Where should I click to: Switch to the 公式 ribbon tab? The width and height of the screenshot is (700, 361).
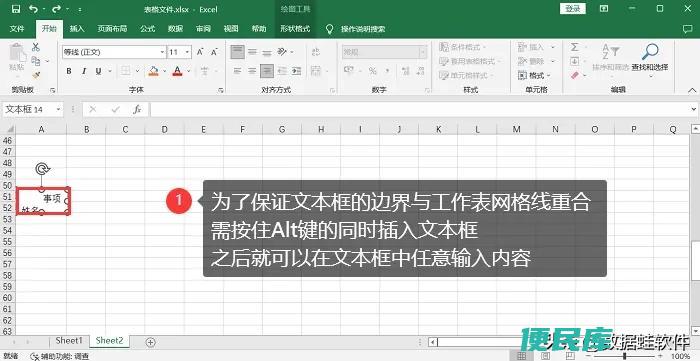pos(147,29)
